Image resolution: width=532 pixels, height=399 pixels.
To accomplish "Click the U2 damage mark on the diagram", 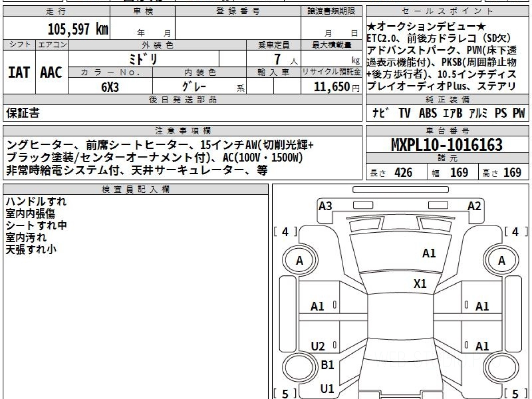I will (x=318, y=347).
